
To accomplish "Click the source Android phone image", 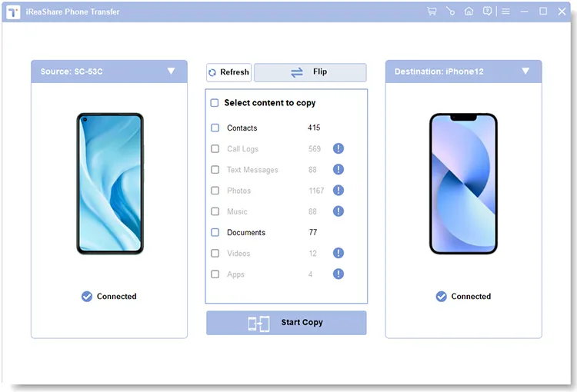I will click(x=110, y=184).
